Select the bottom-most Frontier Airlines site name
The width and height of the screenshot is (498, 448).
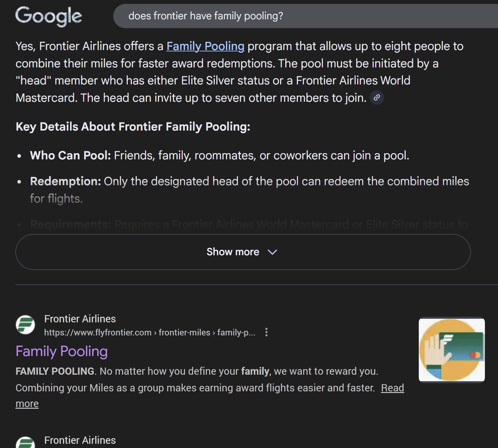pyautogui.click(x=80, y=440)
